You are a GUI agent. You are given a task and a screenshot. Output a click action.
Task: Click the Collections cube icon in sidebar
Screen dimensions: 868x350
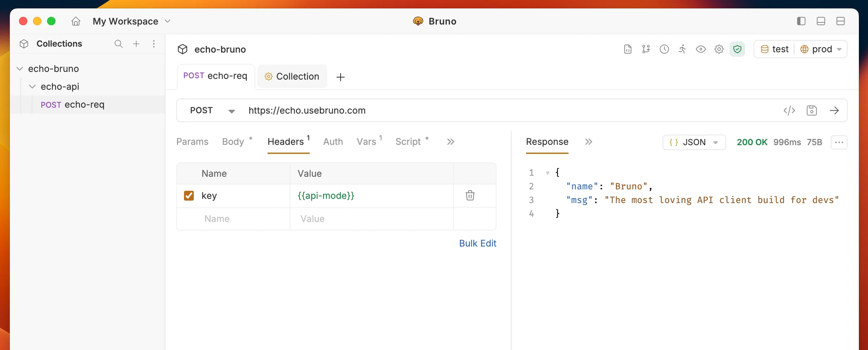coord(24,44)
